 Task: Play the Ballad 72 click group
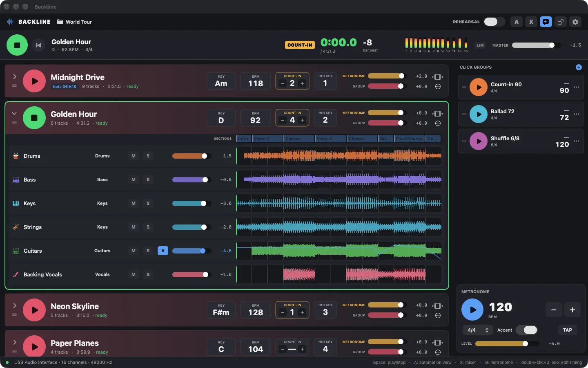pyautogui.click(x=479, y=114)
